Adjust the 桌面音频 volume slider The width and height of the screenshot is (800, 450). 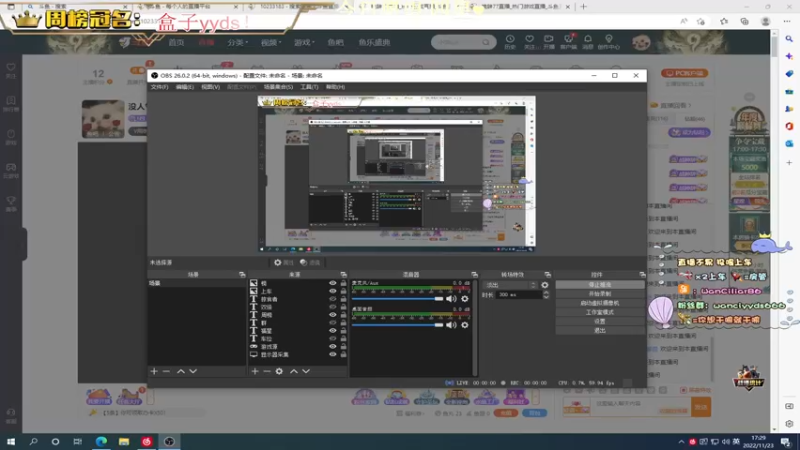pyautogui.click(x=397, y=325)
